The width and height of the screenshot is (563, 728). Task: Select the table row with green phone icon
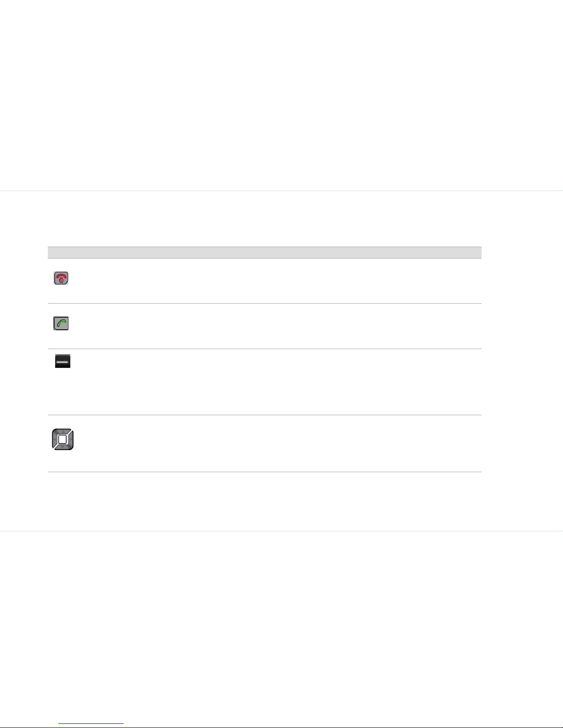[x=265, y=326]
